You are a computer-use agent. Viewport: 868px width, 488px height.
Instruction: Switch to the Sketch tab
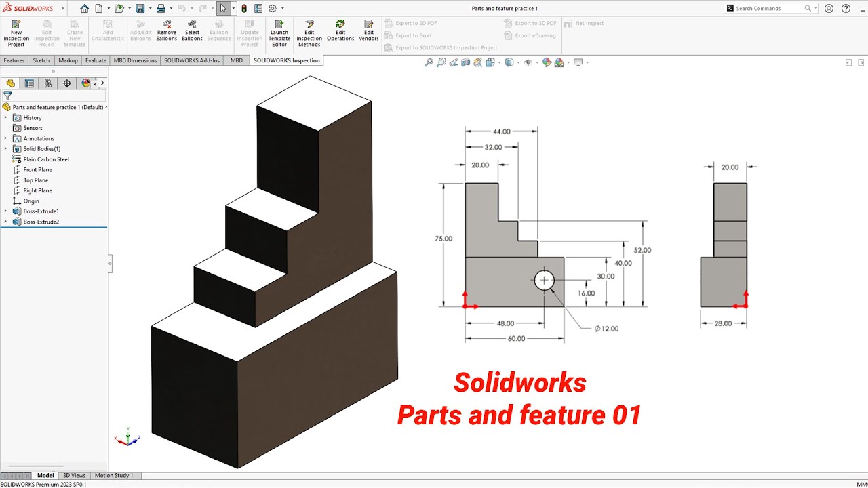[x=41, y=60]
